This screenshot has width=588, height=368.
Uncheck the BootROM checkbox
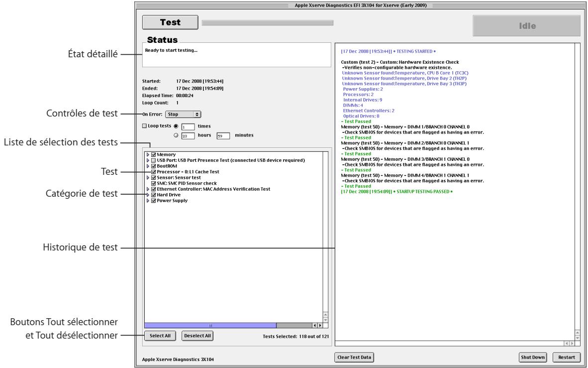153,166
